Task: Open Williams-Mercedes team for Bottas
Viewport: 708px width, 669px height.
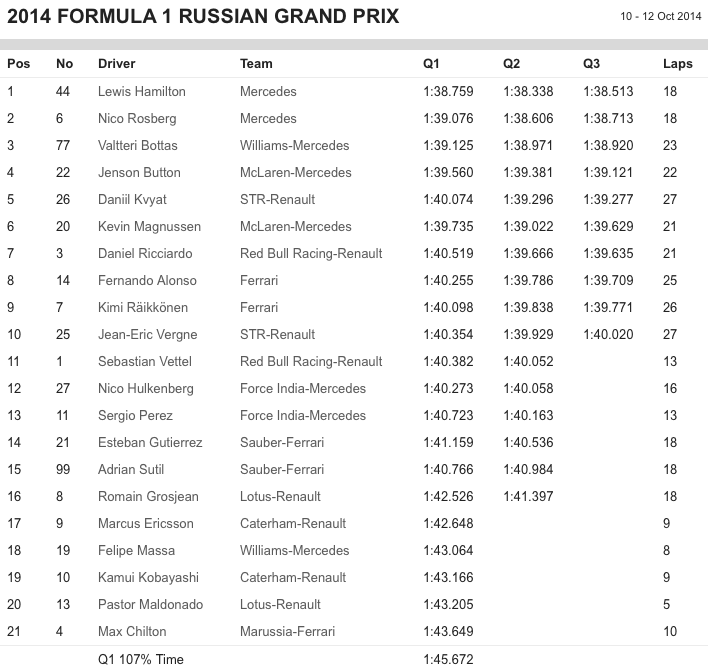Action: pos(292,145)
